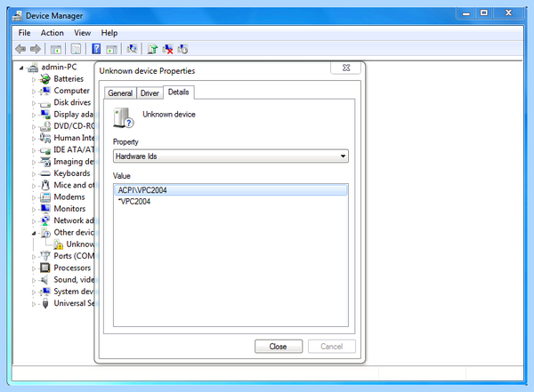This screenshot has height=392, width=534.
Task: Open the Action menu
Action: tap(52, 33)
